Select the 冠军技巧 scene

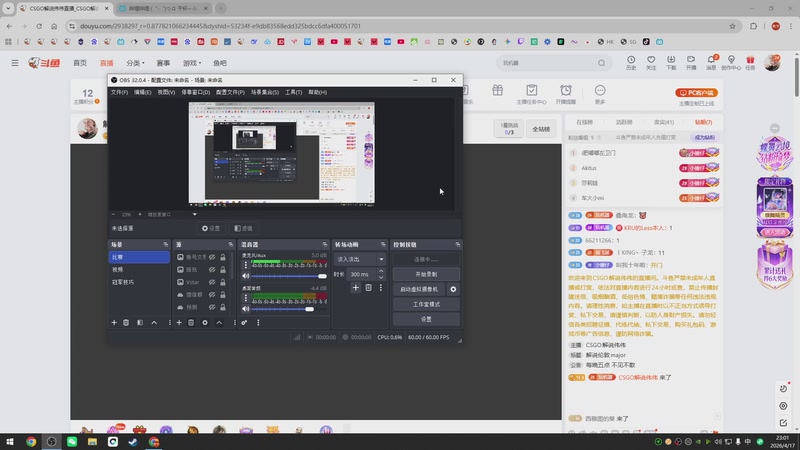pos(124,282)
